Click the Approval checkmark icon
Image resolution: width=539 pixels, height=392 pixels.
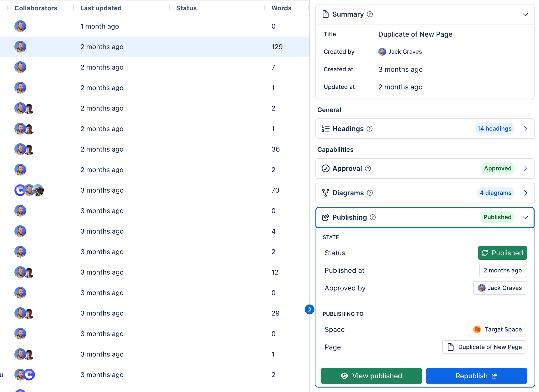point(326,168)
